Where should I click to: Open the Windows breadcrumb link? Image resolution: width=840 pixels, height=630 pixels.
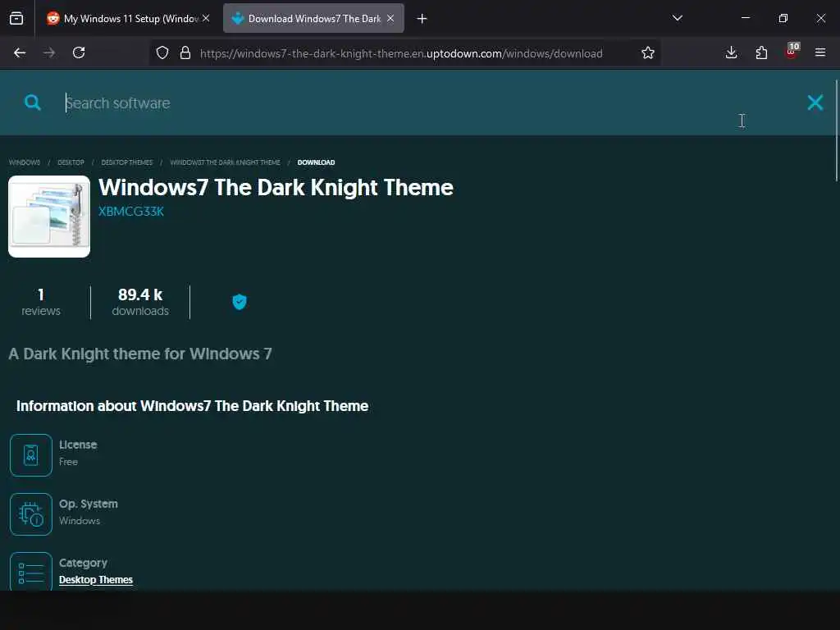coord(25,162)
